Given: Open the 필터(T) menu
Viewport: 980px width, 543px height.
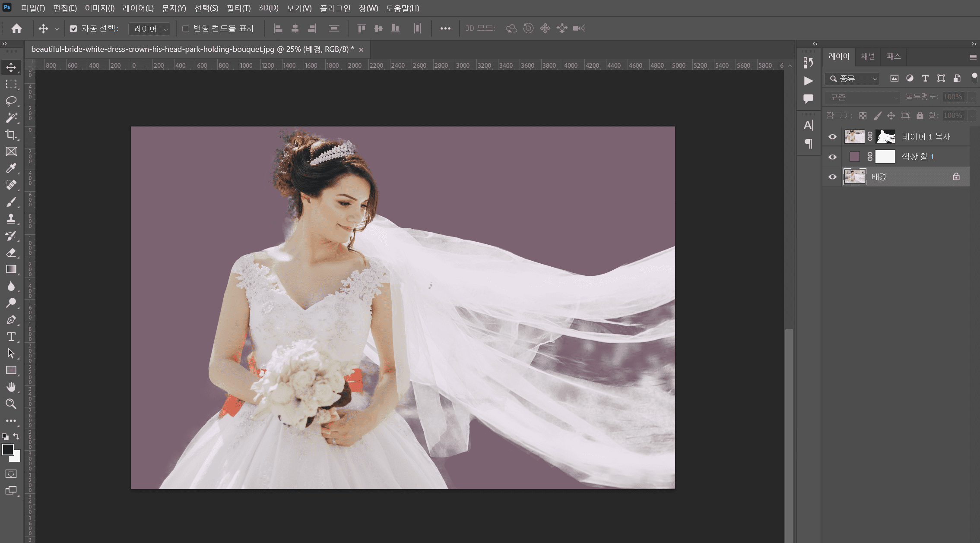Looking at the screenshot, I should coord(238,8).
